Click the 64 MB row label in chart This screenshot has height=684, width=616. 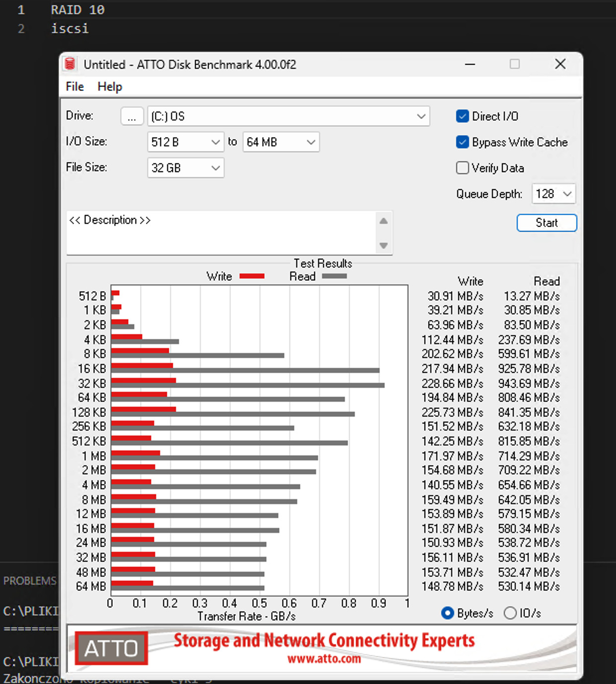(91, 587)
